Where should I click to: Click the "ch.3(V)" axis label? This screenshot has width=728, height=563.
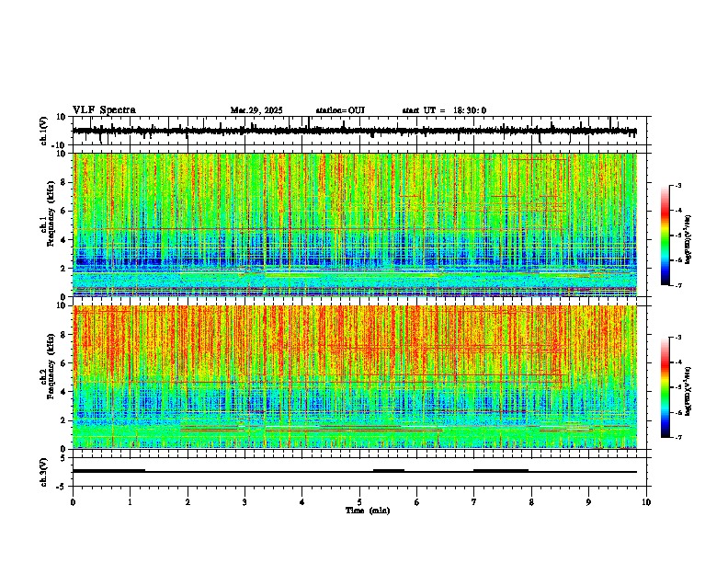pos(44,472)
